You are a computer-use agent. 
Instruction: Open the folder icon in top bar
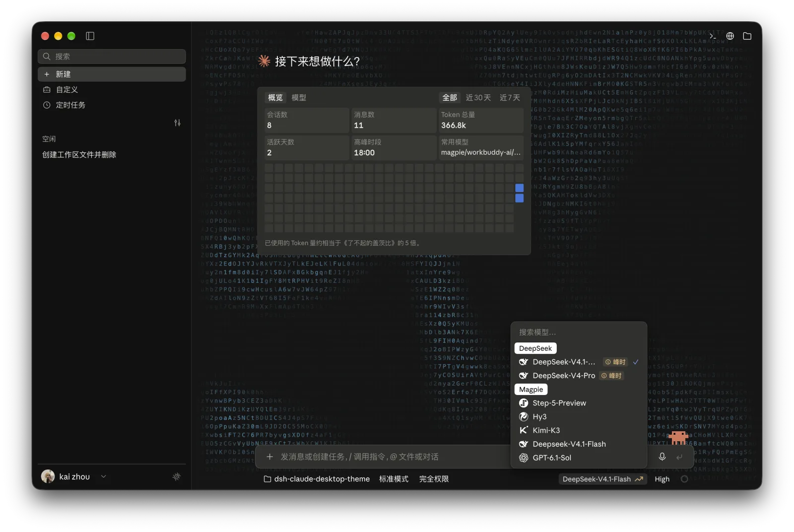coord(747,36)
